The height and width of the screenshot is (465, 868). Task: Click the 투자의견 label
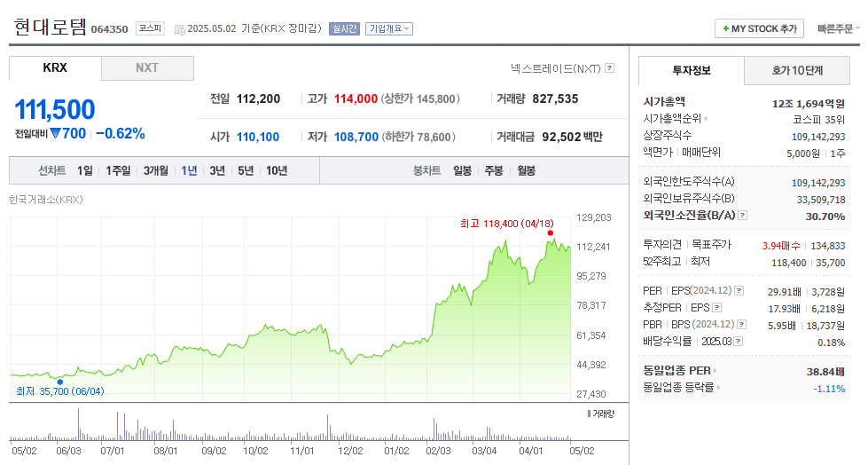[x=662, y=244]
